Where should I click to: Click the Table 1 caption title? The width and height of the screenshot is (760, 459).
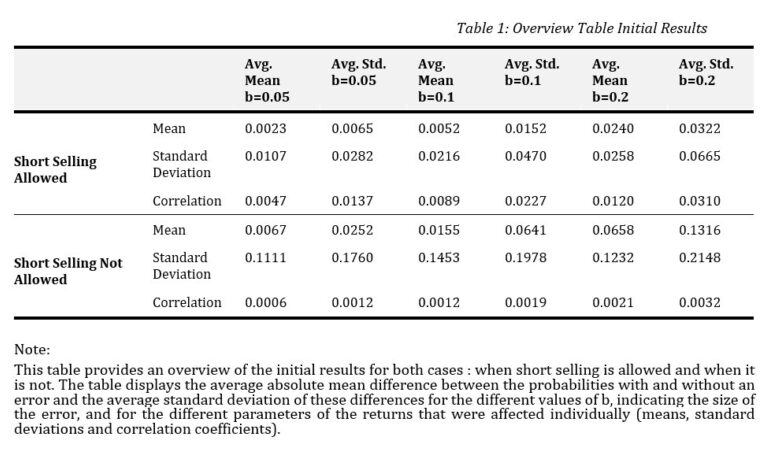pos(581,28)
